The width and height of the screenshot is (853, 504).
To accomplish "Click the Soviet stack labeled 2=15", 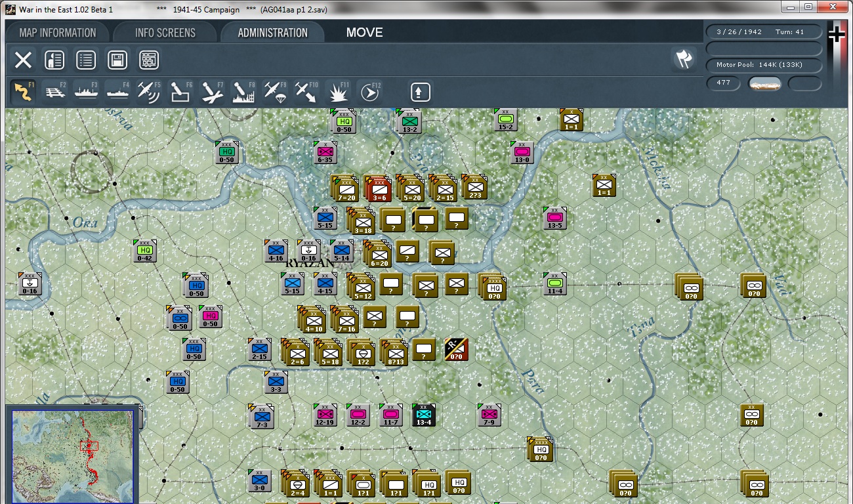I will point(444,188).
